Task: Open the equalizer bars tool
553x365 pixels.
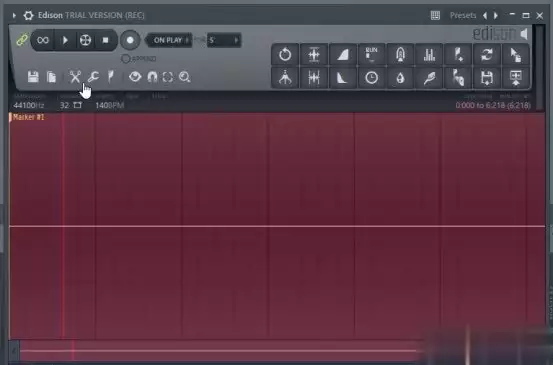Action: (429, 55)
